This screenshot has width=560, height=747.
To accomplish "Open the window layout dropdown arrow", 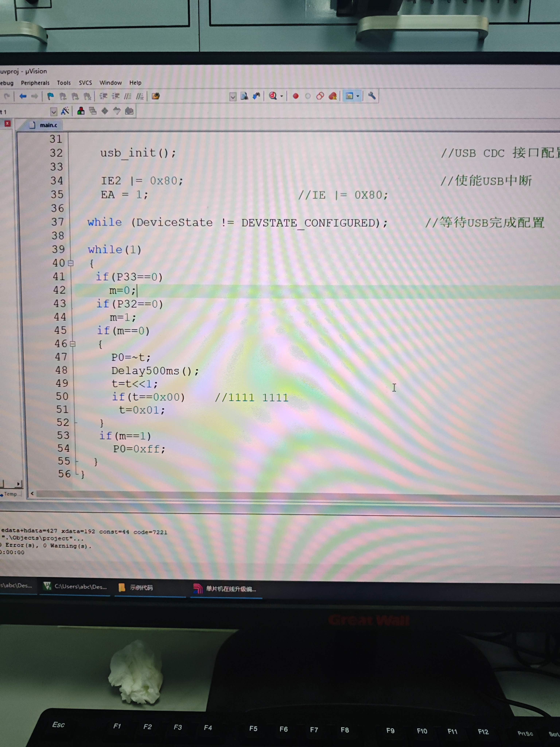I will (358, 96).
